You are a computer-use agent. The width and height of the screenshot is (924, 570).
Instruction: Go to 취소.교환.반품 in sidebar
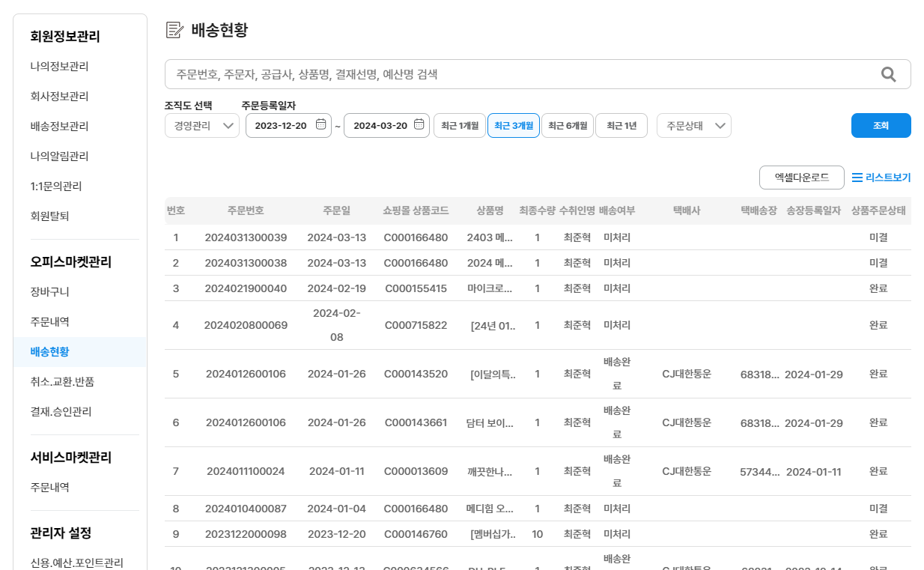tap(62, 381)
